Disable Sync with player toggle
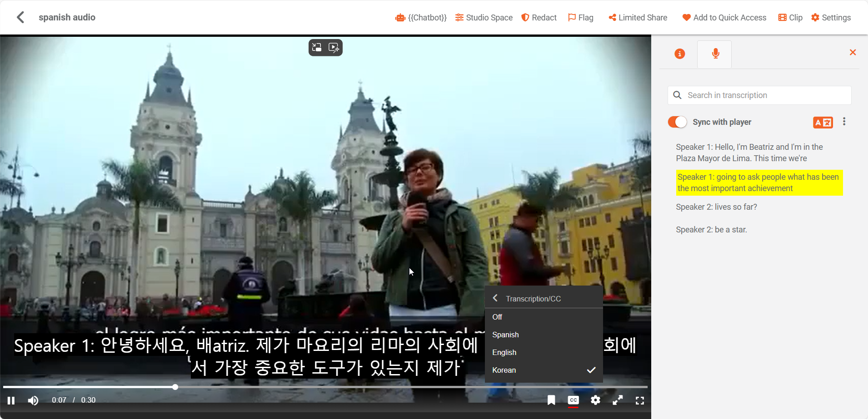The width and height of the screenshot is (868, 419). [x=677, y=122]
